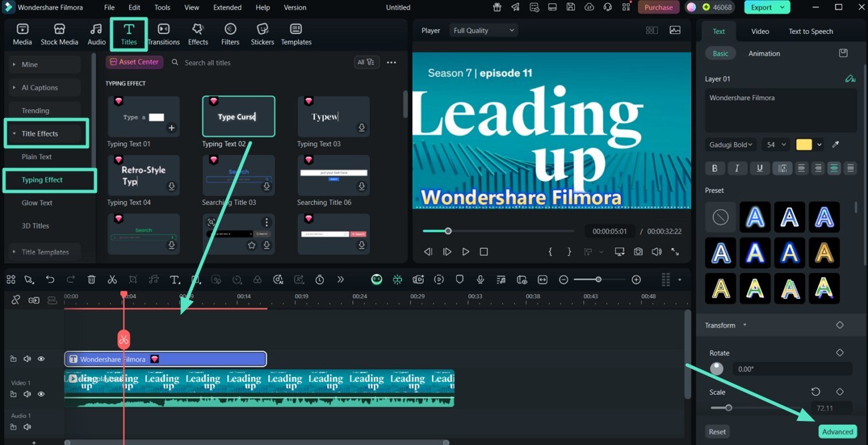Pick a color with the eyedropper
Screen dimensions: 868x445
point(835,145)
